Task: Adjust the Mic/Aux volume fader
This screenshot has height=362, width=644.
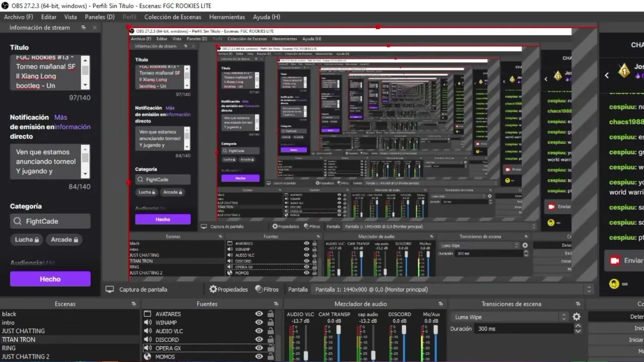Action: 436,329
